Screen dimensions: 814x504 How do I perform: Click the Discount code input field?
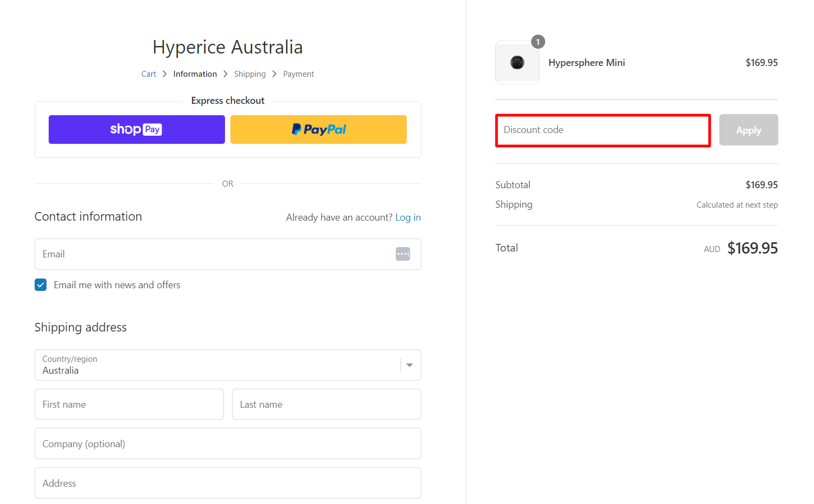(603, 130)
